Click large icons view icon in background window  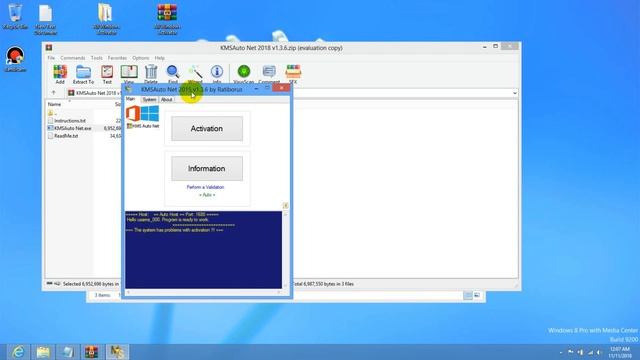coord(477,296)
